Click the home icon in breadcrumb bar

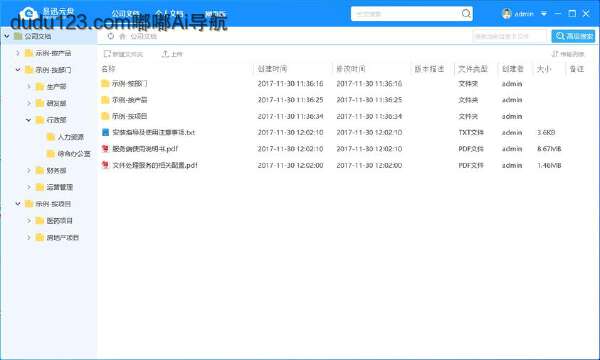[122, 36]
